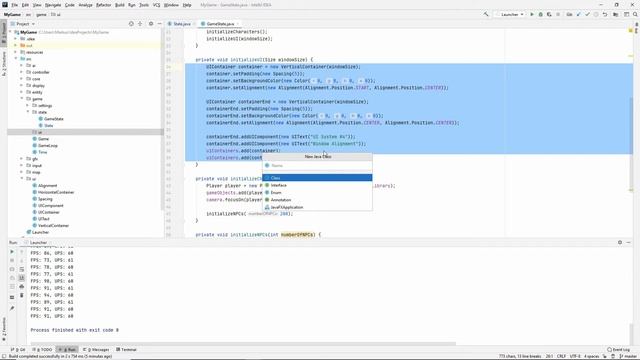Collapse the game package
Viewport: 640px width, 360px height.
click(22, 99)
